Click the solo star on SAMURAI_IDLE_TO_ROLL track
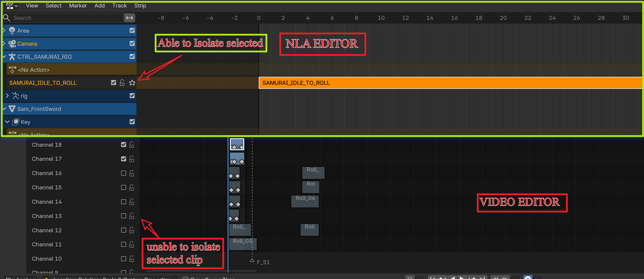 (132, 83)
